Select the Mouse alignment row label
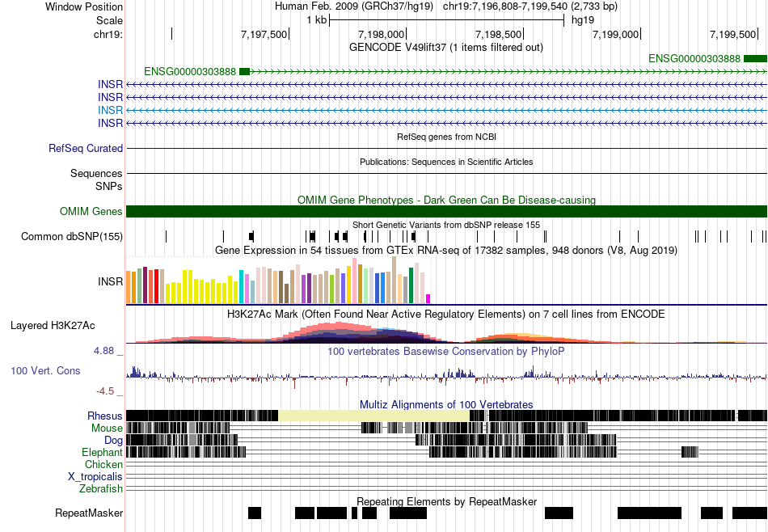This screenshot has width=768, height=532. 107,429
